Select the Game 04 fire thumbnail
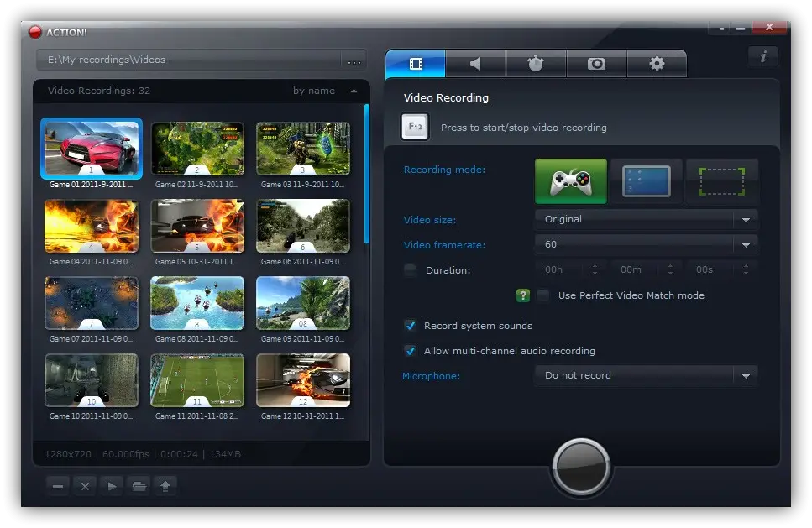The width and height of the screenshot is (812, 528). click(92, 226)
